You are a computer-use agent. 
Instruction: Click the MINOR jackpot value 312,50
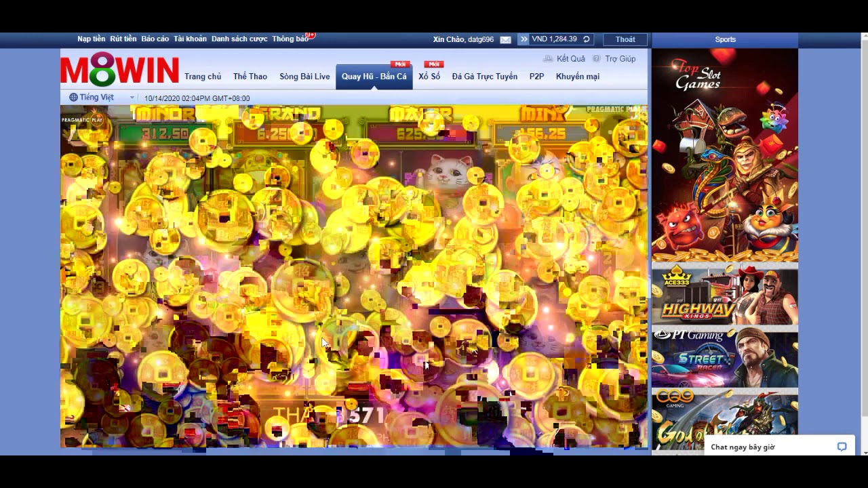(166, 134)
